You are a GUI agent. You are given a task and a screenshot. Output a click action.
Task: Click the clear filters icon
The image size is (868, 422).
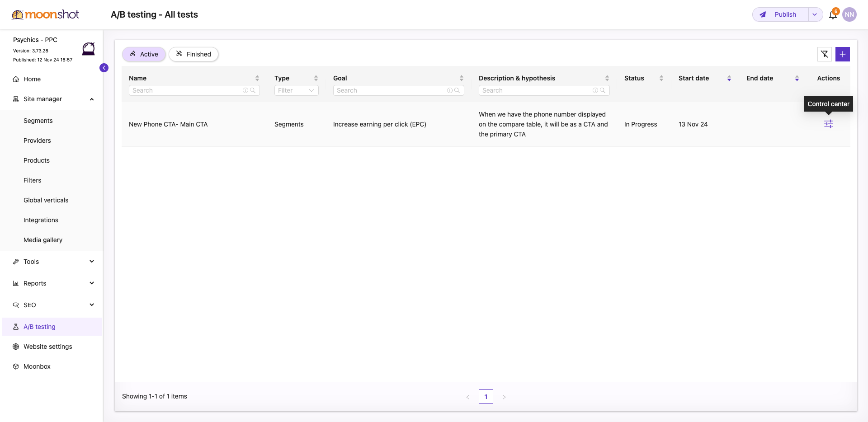(x=825, y=54)
